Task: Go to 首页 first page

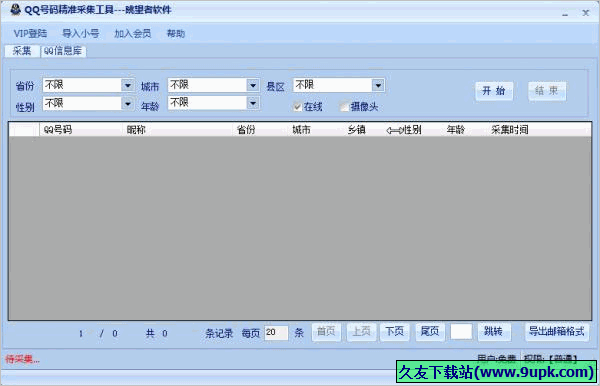Action: [x=326, y=331]
